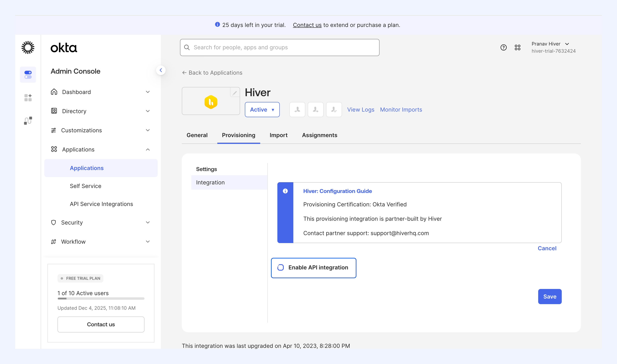617x364 pixels.
Task: Click the "Contact partner support: support@hiverhq.com" line
Action: 366,233
